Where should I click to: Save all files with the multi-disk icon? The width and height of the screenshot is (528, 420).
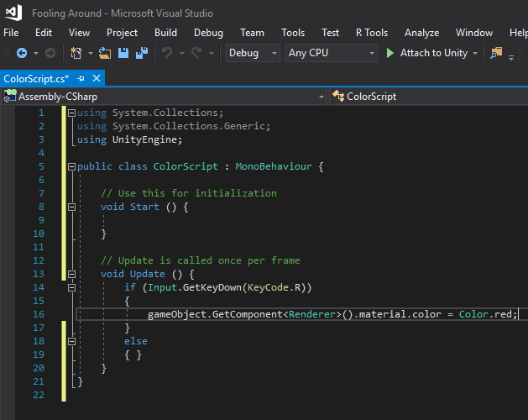click(142, 53)
